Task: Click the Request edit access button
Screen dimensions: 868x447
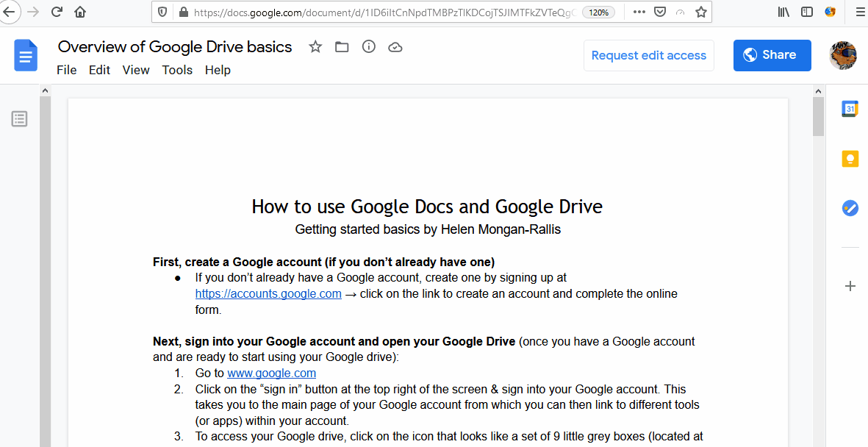Action: pos(648,55)
